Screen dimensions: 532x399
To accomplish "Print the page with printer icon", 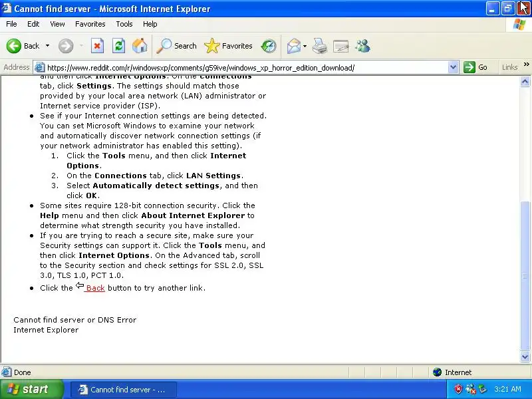I will 320,46.
